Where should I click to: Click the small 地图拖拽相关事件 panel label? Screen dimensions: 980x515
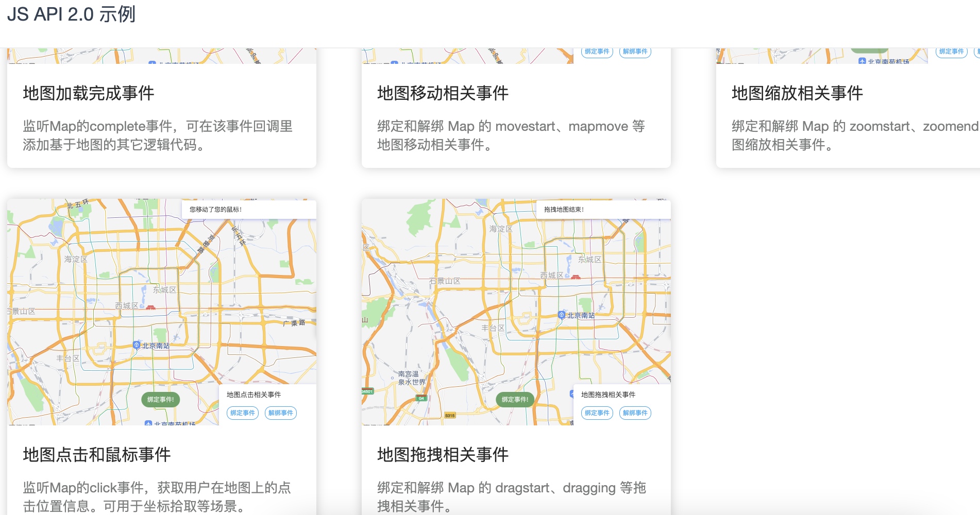tap(609, 395)
